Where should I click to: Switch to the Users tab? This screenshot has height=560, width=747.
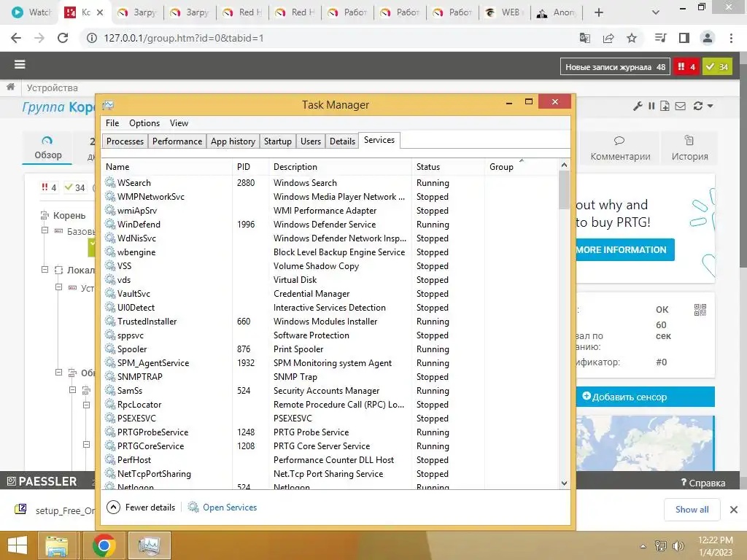(311, 141)
